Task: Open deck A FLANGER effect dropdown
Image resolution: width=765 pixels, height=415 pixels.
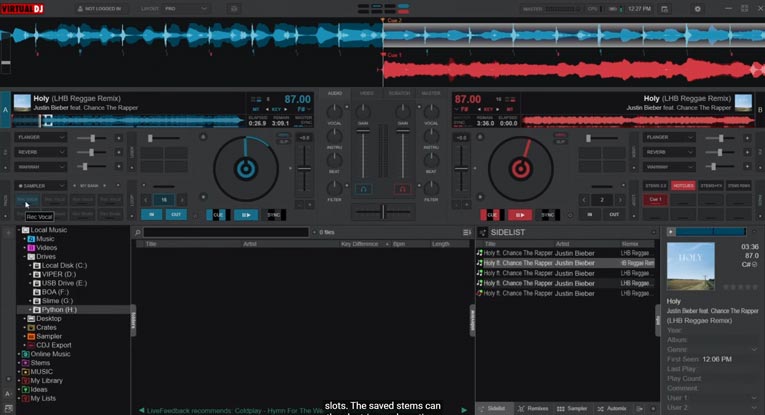Action: [x=40, y=138]
